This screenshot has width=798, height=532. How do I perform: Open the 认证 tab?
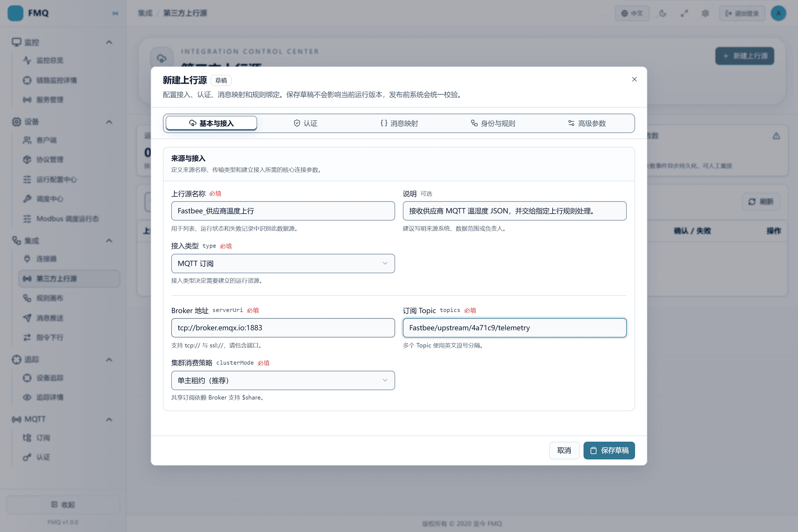point(305,123)
